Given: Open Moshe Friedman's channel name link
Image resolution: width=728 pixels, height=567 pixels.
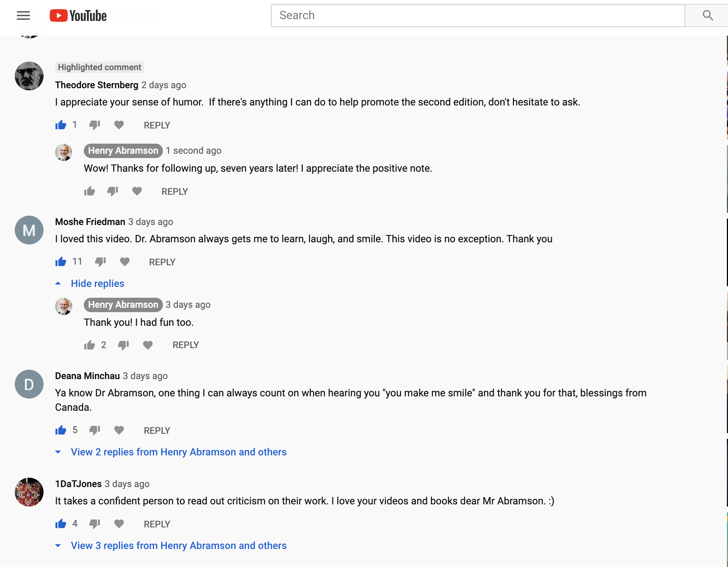Looking at the screenshot, I should pos(90,222).
